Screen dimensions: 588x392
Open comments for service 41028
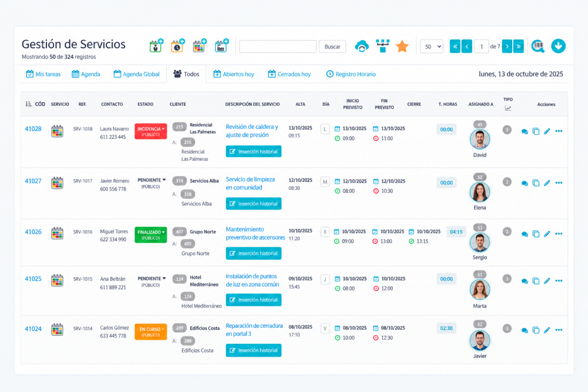tap(525, 131)
